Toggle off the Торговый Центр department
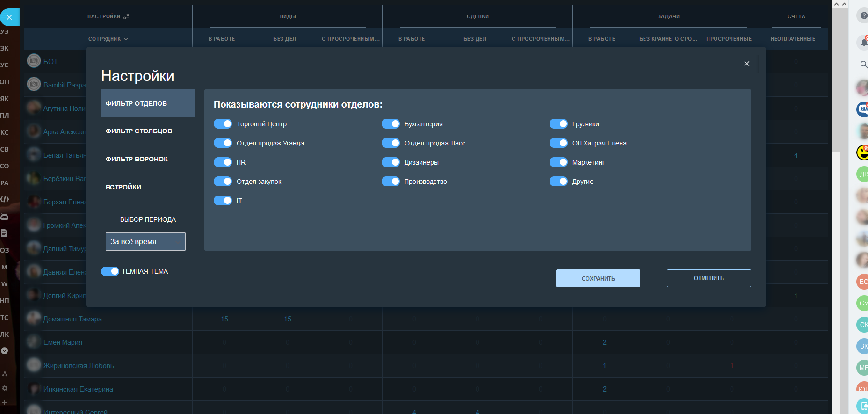868x414 pixels. 223,124
